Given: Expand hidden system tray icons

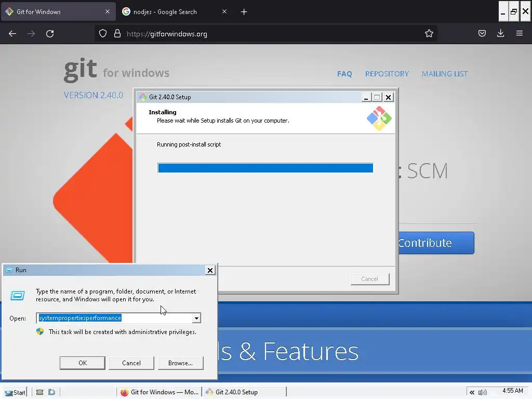Looking at the screenshot, I should [472, 393].
